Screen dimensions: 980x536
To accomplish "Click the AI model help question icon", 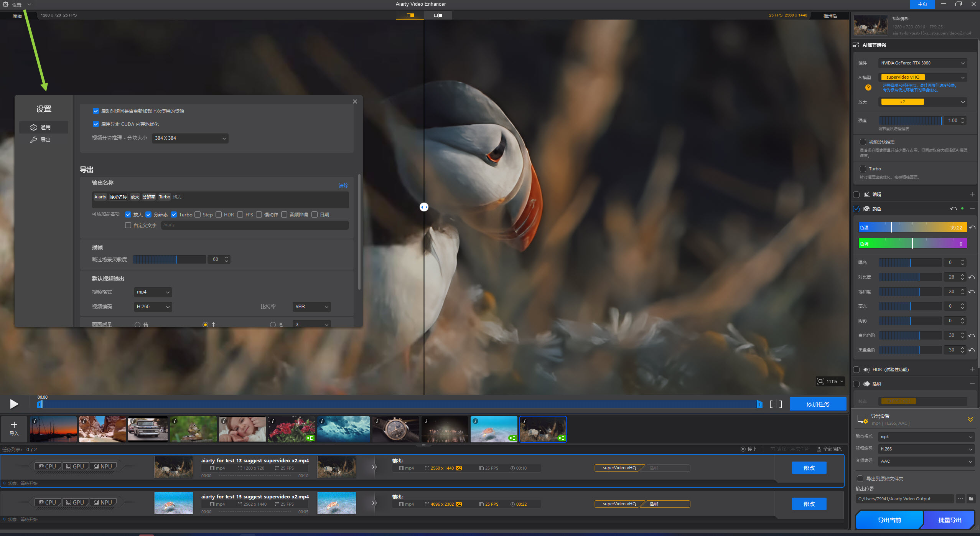I will click(x=868, y=87).
